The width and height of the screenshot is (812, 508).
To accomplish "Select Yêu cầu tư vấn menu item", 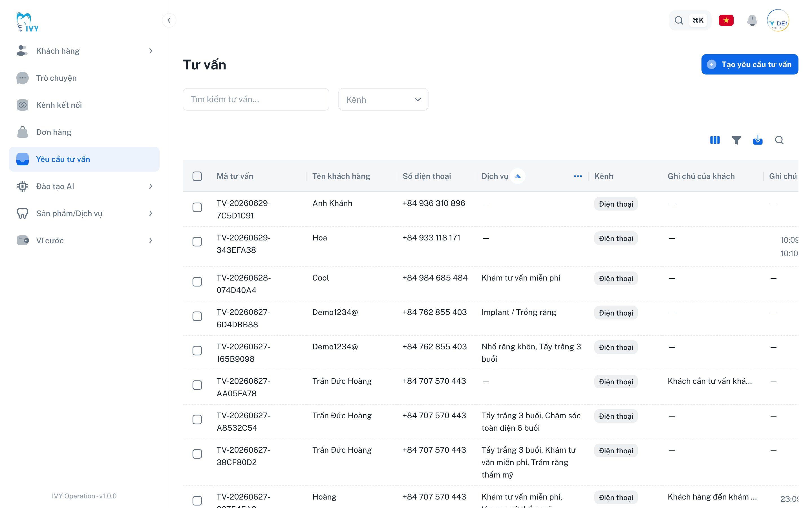I will [84, 159].
